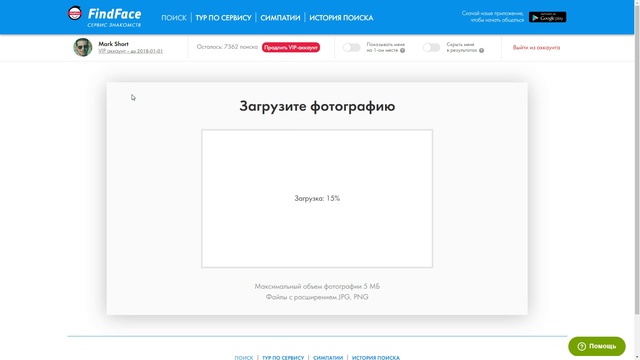Click the footer ИСТОРИЯ ПОИСКА link
This screenshot has width=640, height=360.
pos(376,358)
